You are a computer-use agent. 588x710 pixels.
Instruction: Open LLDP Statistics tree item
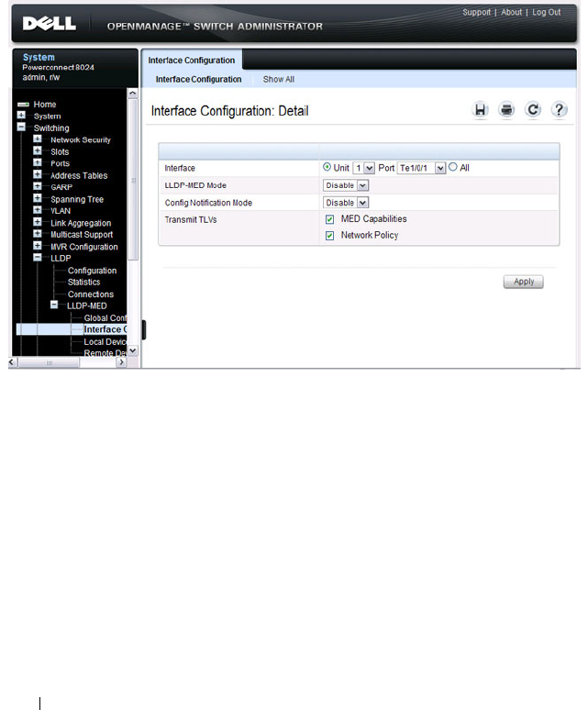click(83, 283)
